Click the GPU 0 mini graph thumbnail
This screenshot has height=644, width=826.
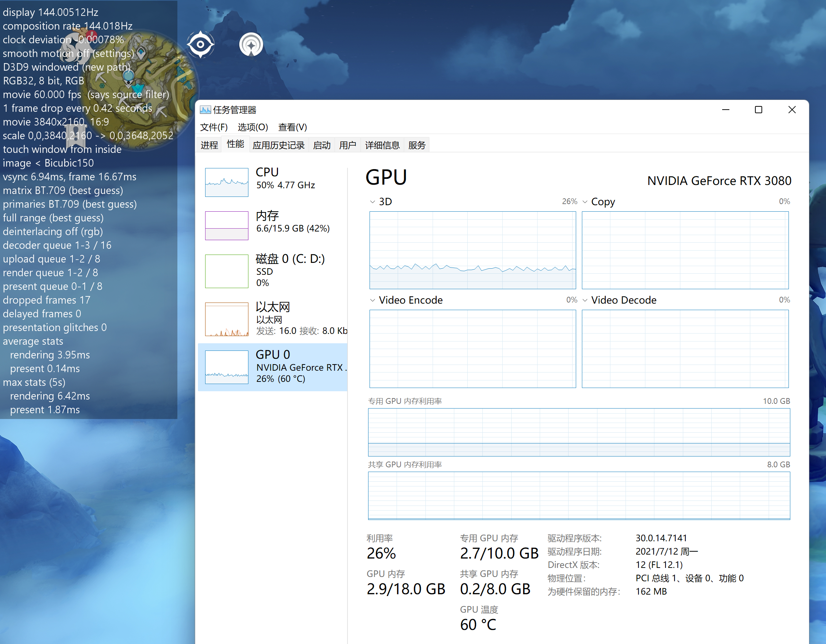(227, 367)
